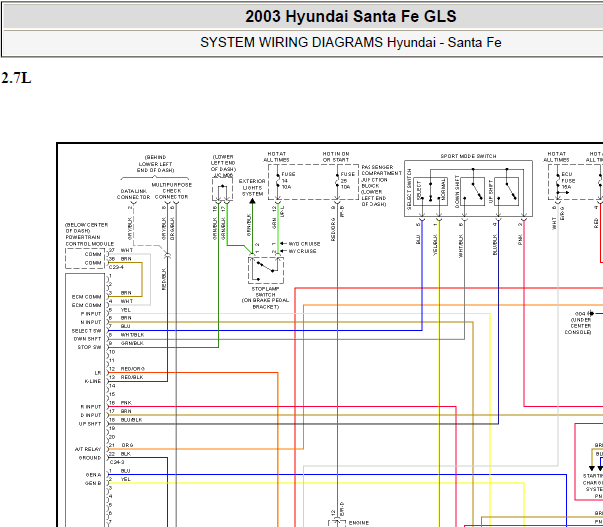Click the "DWN SHFT" pin label
This screenshot has width=603, height=527.
[87, 339]
